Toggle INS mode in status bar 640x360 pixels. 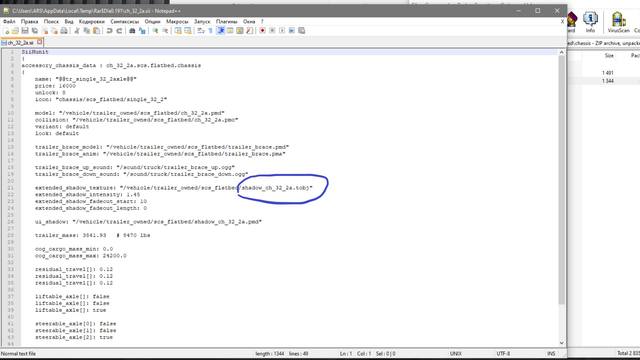(551, 353)
